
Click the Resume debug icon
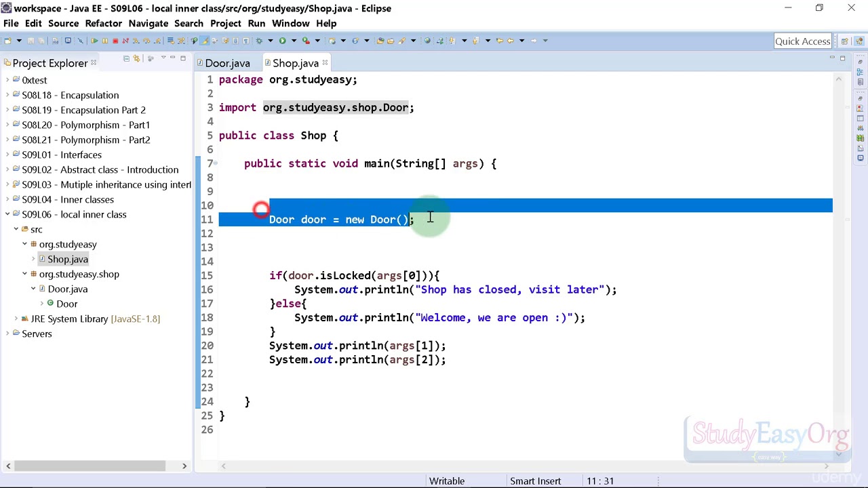94,41
